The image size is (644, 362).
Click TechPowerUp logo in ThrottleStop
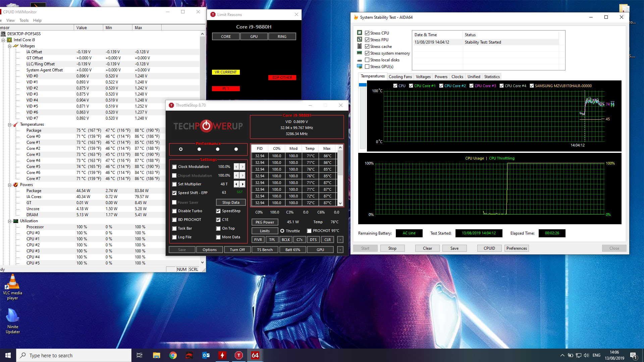coord(208,126)
